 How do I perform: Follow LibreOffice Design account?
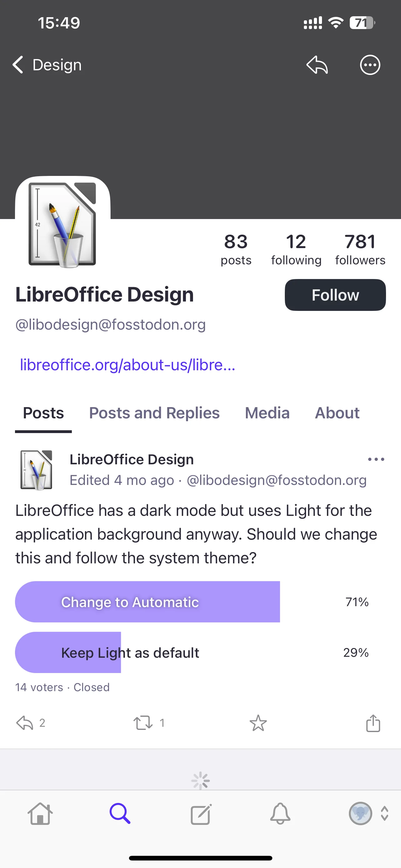click(335, 295)
